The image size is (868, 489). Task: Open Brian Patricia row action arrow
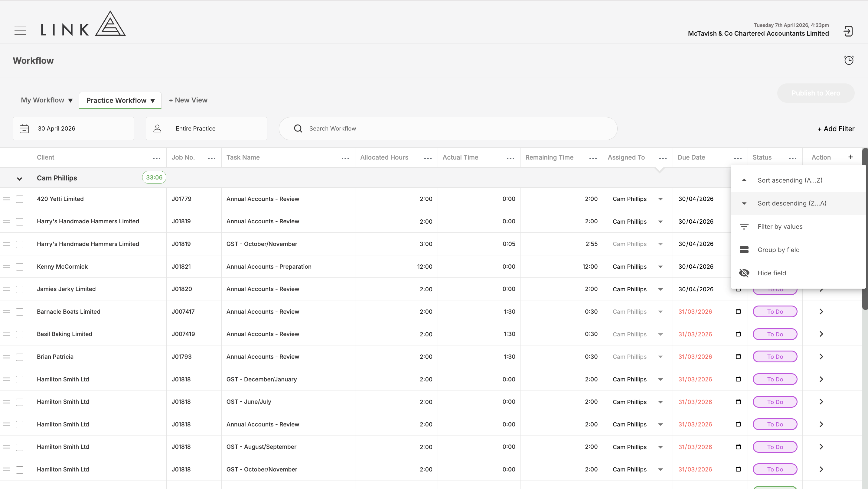point(821,357)
